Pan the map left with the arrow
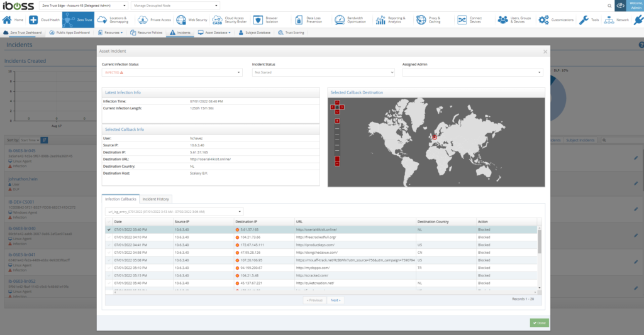Image resolution: width=644 pixels, height=335 pixels. click(333, 107)
